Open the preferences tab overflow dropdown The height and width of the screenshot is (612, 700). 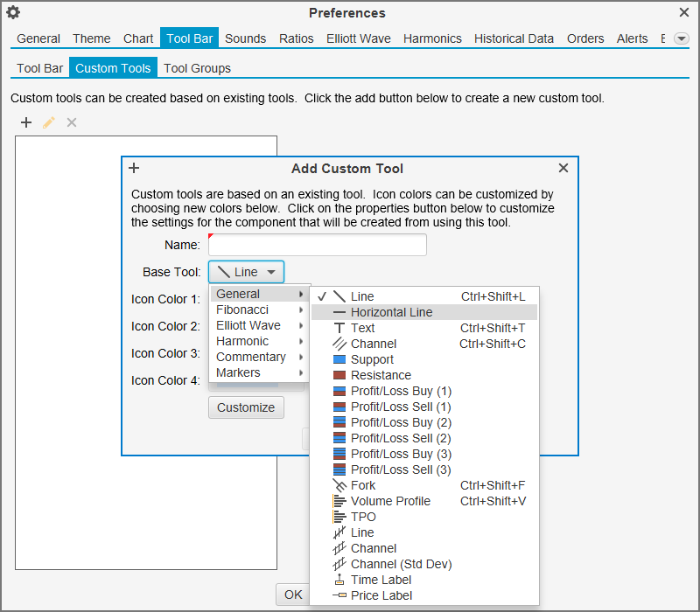681,38
